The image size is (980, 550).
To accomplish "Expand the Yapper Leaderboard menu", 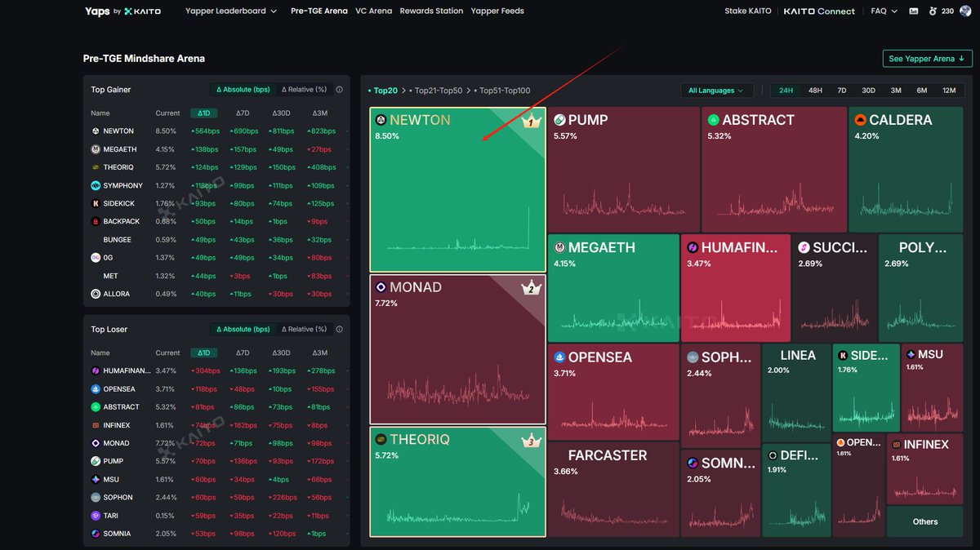I will point(231,11).
